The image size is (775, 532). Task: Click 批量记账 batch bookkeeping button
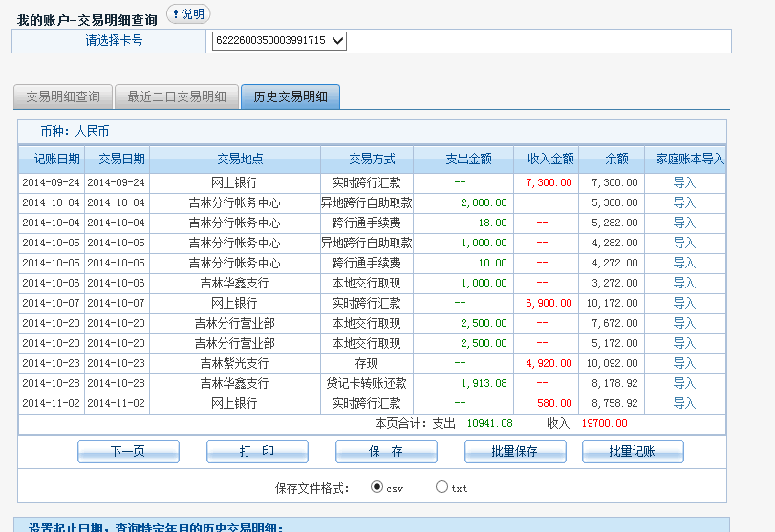[633, 452]
